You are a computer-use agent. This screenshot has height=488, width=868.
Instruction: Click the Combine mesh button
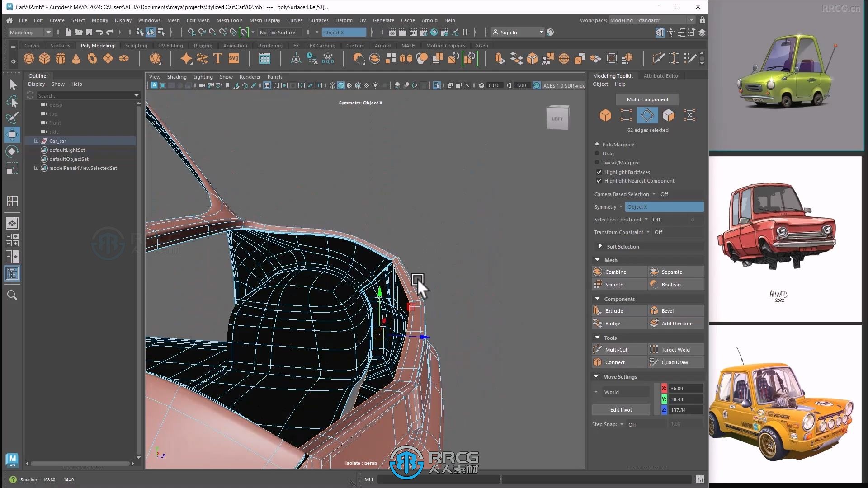620,272
